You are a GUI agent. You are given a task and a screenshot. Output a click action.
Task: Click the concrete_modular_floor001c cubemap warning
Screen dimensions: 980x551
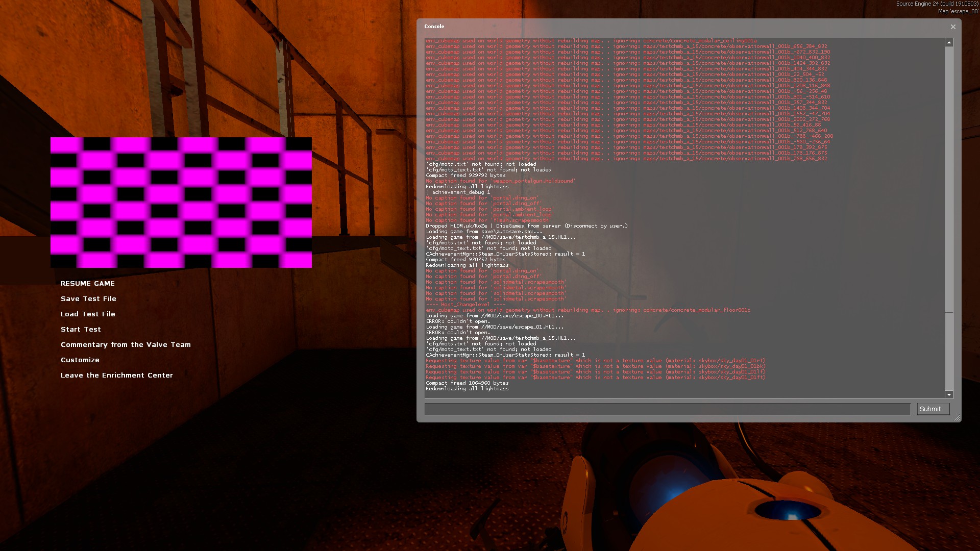click(x=588, y=310)
